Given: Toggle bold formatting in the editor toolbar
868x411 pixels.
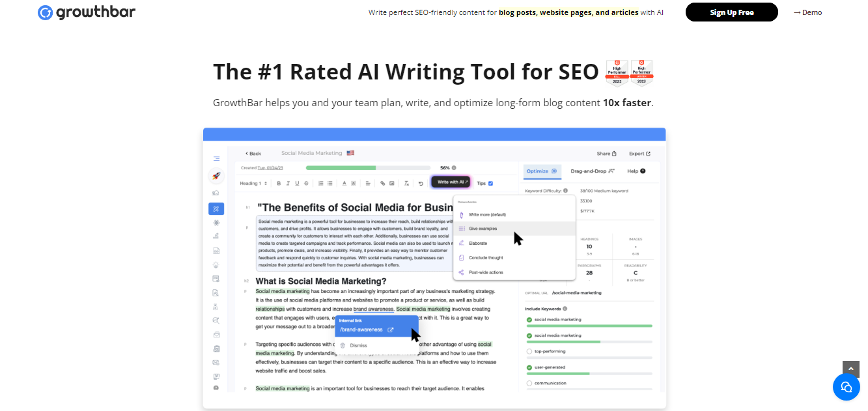Looking at the screenshot, I should tap(279, 184).
